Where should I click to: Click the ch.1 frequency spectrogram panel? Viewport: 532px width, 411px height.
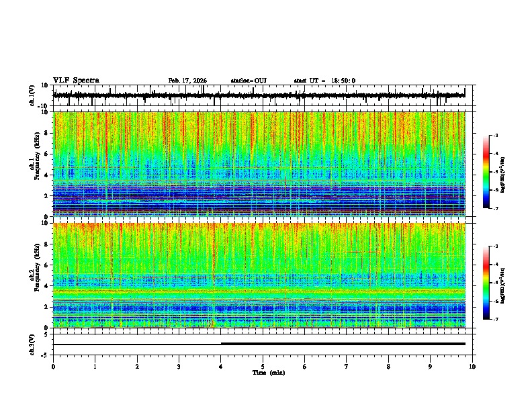pos(259,164)
